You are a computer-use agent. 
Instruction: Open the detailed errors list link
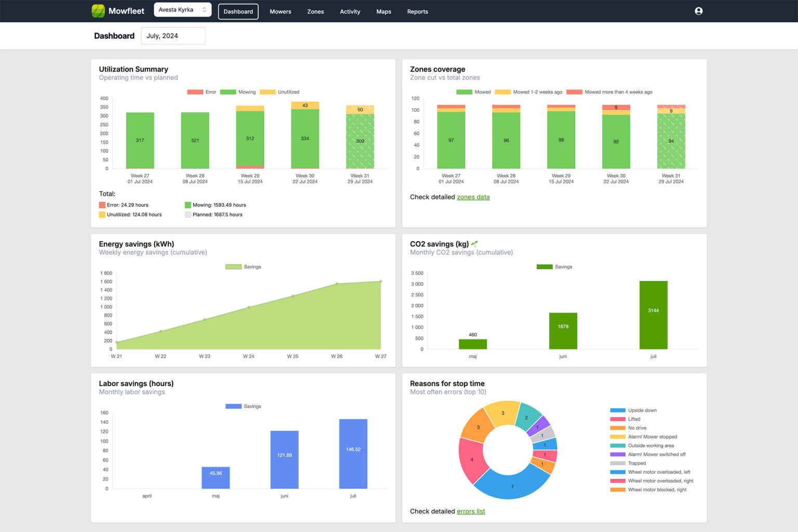point(471,511)
